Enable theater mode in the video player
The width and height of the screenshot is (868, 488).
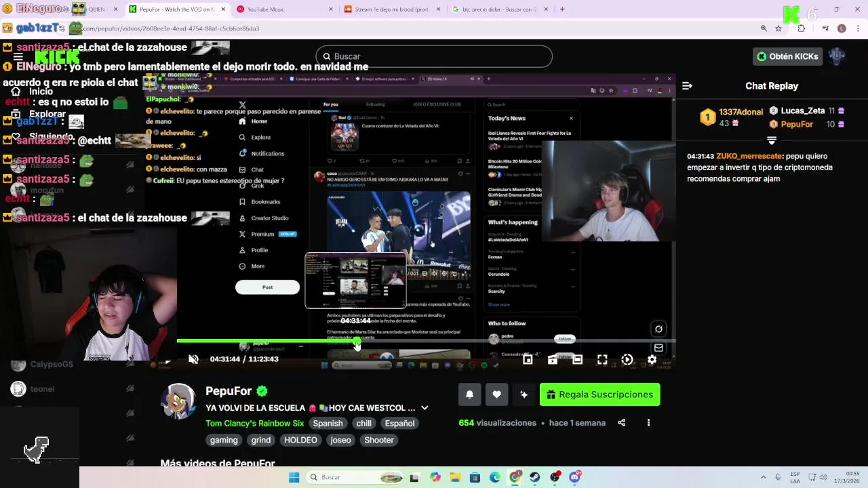point(577,359)
